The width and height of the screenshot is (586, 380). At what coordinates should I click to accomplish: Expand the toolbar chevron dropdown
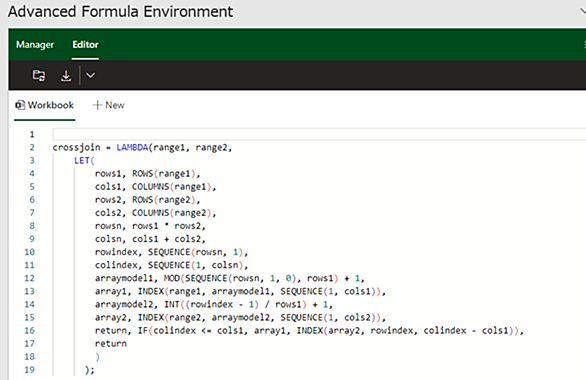(90, 75)
